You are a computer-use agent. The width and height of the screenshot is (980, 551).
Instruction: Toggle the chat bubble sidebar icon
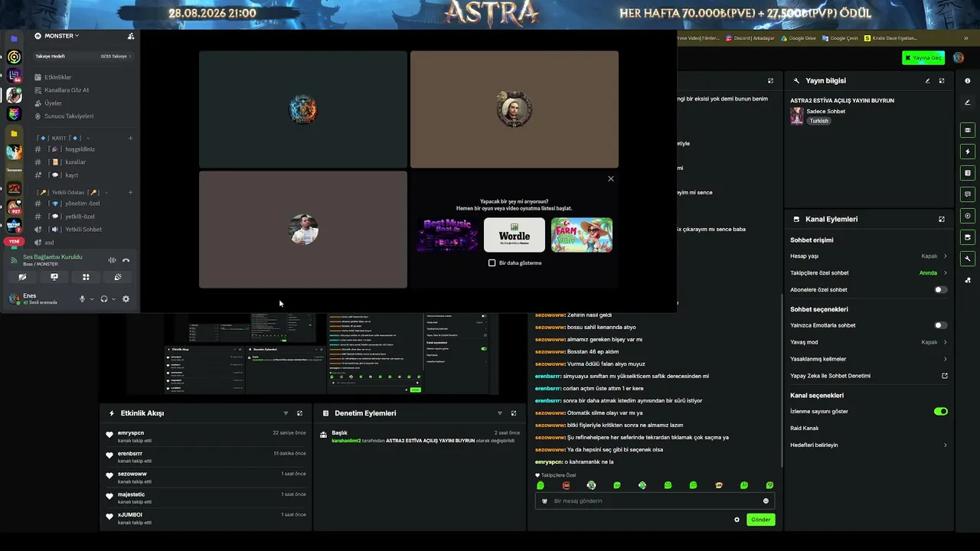(x=968, y=194)
